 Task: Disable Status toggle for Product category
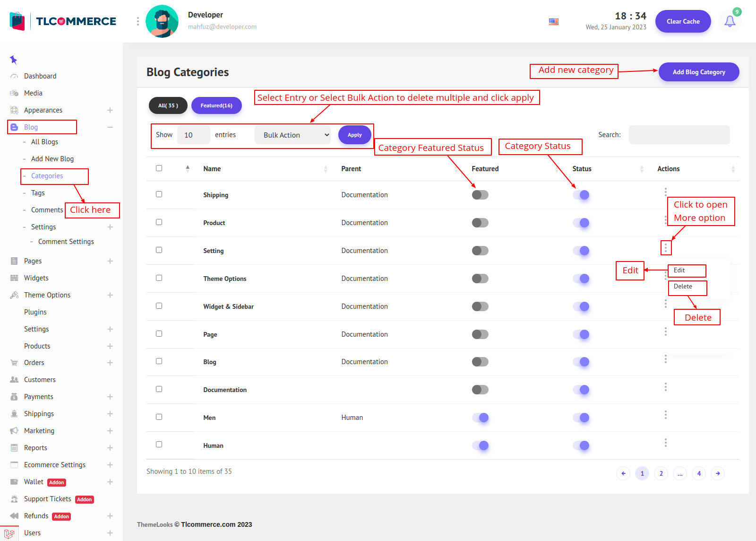(581, 223)
